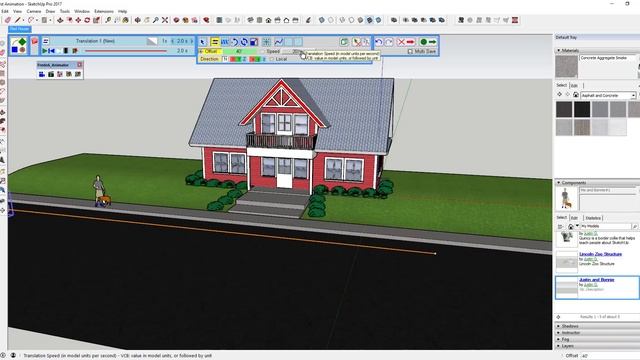Collapse the Components panel
Image resolution: width=640 pixels, height=360 pixels.
(x=559, y=182)
